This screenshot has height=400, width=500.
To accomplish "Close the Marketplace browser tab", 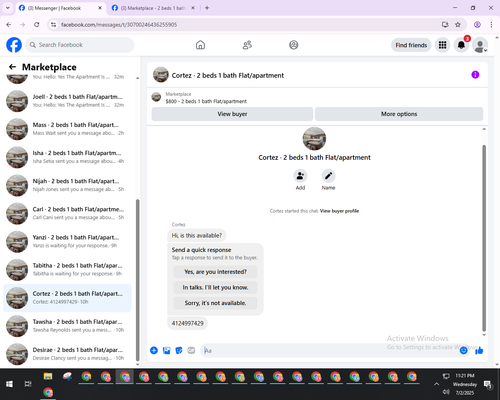I will coord(193,8).
